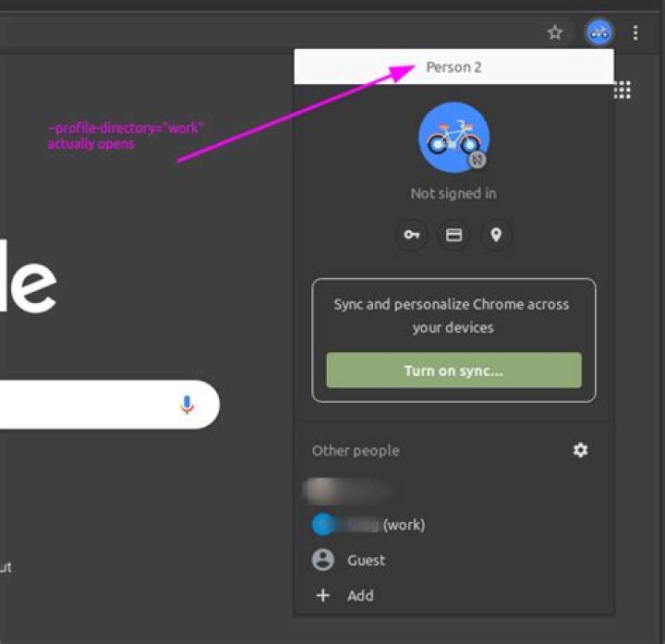Viewport: 665px width, 644px height.
Task: Open addresses via the location pin icon
Action: coord(496,235)
